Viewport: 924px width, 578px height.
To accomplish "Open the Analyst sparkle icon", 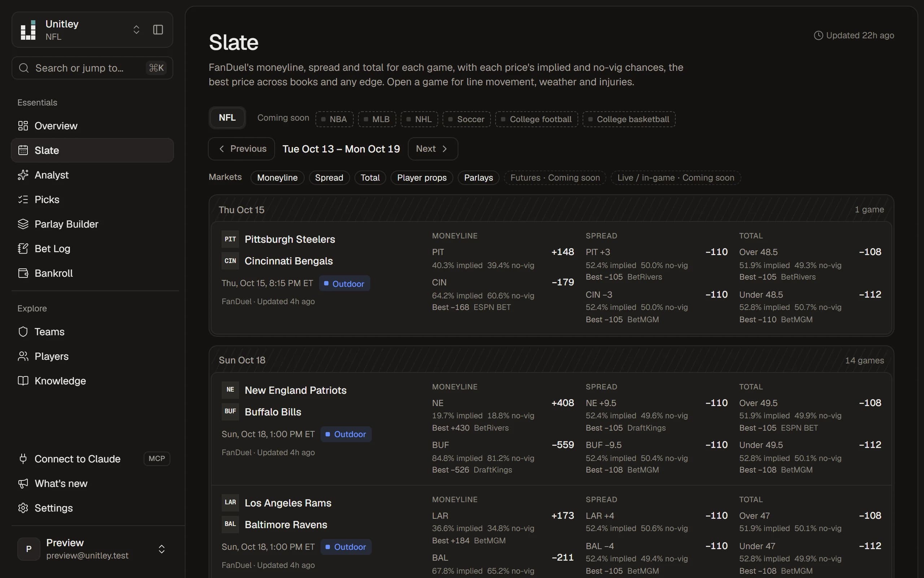I will [23, 175].
